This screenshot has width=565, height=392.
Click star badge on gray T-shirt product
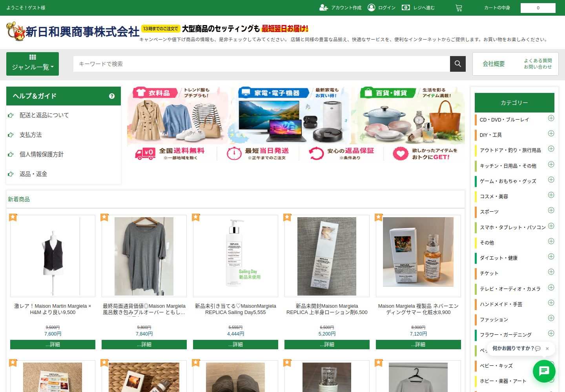104,217
